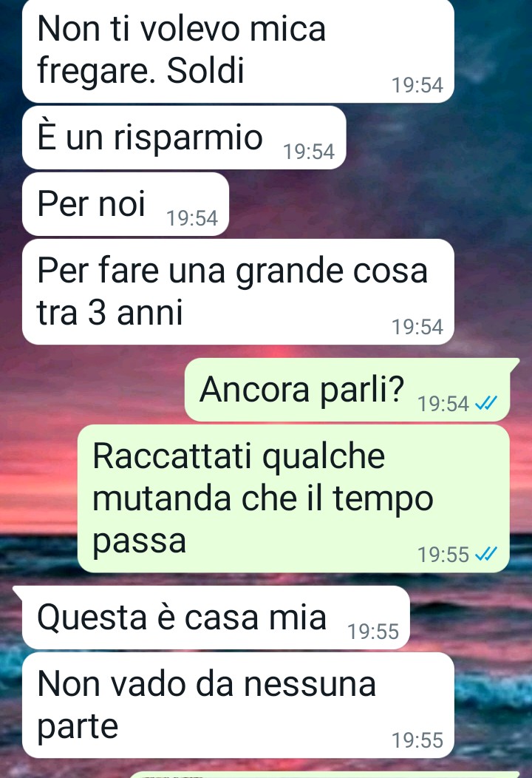This screenshot has height=778, width=532.
Task: Tap 19:55 timestamp on 'Questa è casa mia'
Action: [x=373, y=632]
